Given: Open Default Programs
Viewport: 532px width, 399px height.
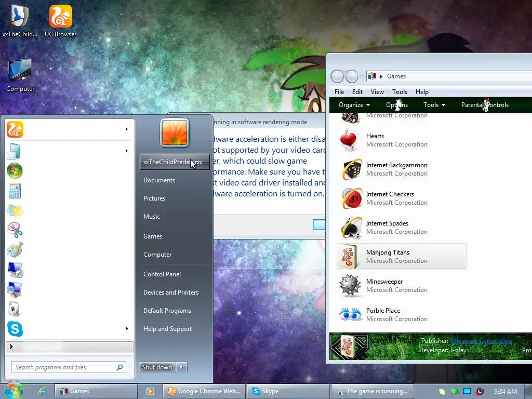Looking at the screenshot, I should point(167,311).
